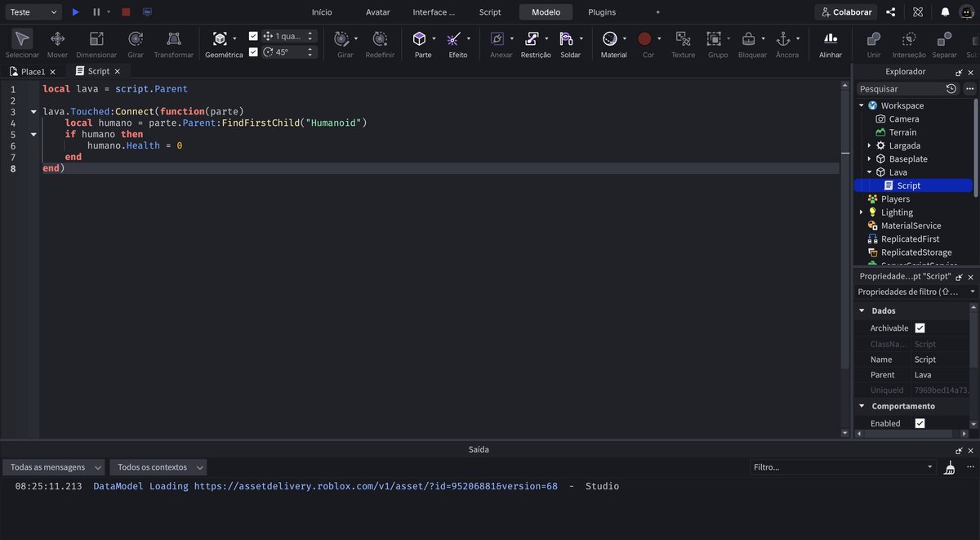Choose the Dimensionar scale tool
This screenshot has width=980, height=540.
coord(96,38)
